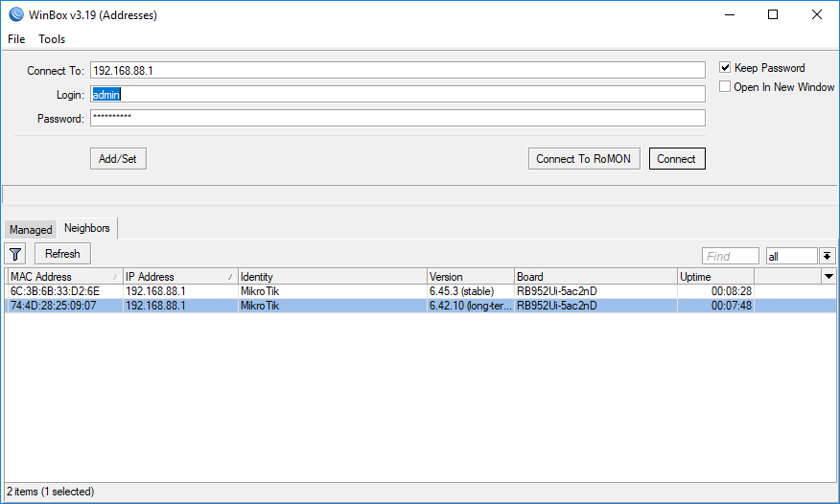Click version 6.42.10 (long-term) cell
Image resolution: width=840 pixels, height=504 pixels.
tap(471, 306)
